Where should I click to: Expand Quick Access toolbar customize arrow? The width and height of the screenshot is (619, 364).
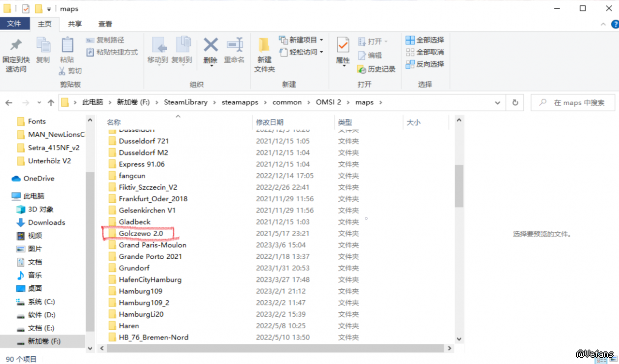[x=49, y=9]
